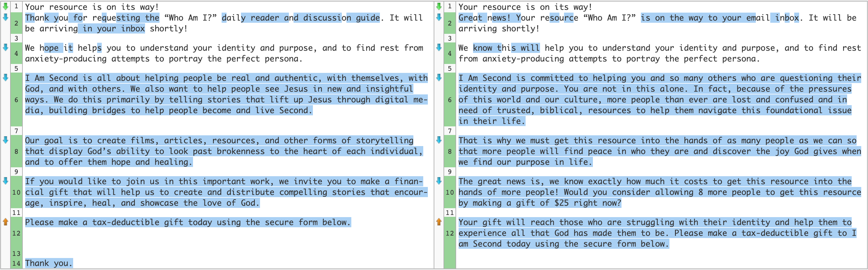Click blue arrow beside "The great news is, we know"
Viewport: 868px width, 270px height.
coord(439,181)
